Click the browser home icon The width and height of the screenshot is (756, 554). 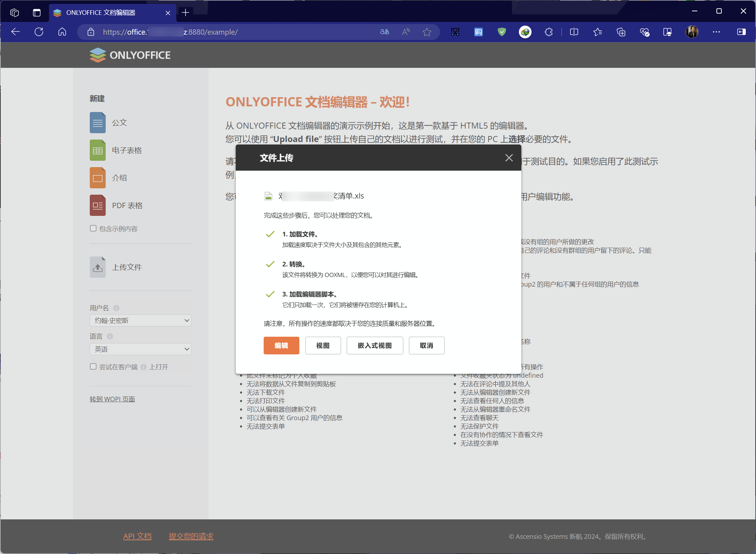coord(62,32)
